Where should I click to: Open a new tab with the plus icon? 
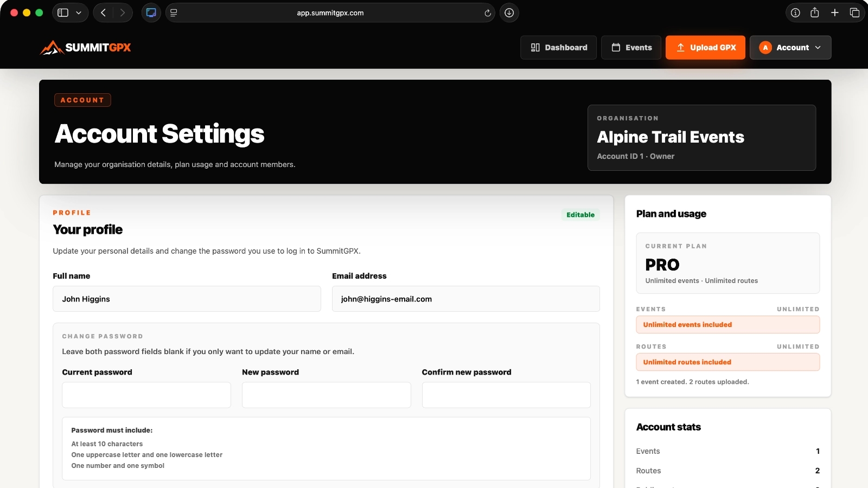coord(835,12)
